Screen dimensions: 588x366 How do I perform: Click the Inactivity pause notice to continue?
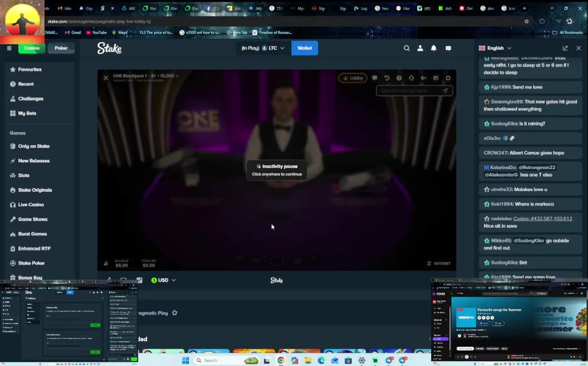coord(277,170)
